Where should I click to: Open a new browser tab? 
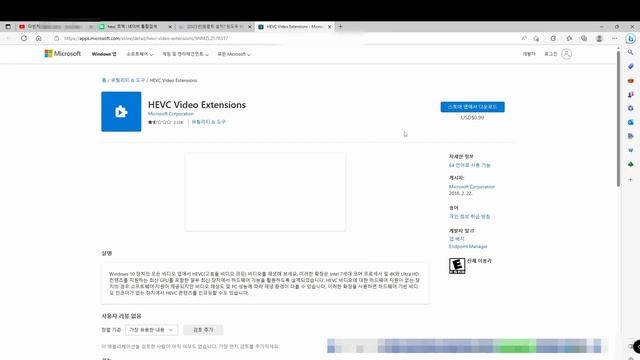coord(340,27)
